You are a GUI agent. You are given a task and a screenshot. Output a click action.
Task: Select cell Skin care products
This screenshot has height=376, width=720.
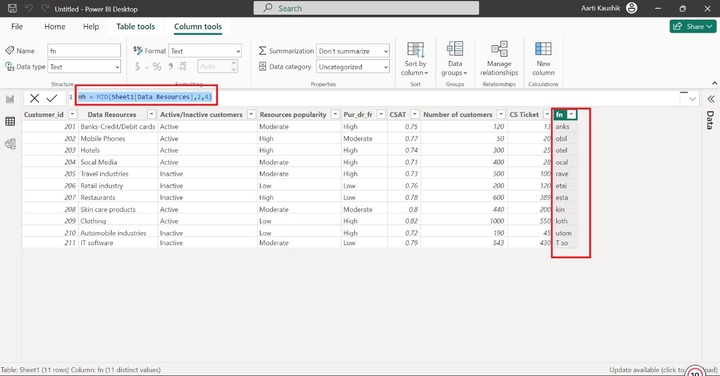pos(118,209)
